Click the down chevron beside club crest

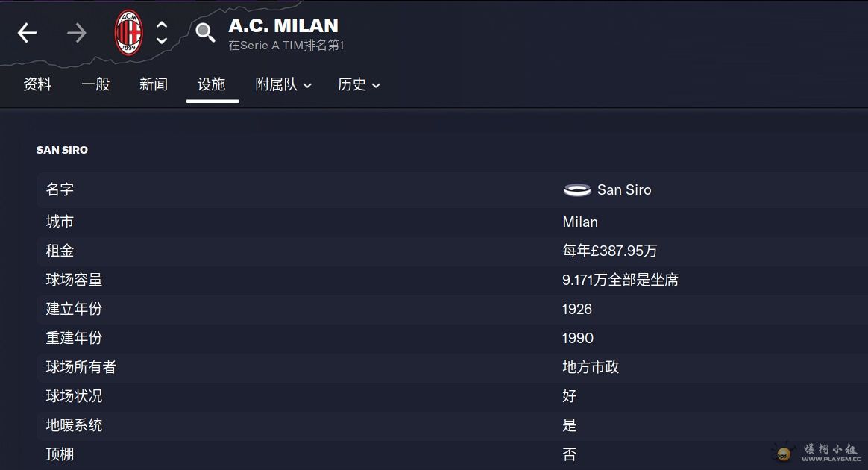tap(162, 40)
